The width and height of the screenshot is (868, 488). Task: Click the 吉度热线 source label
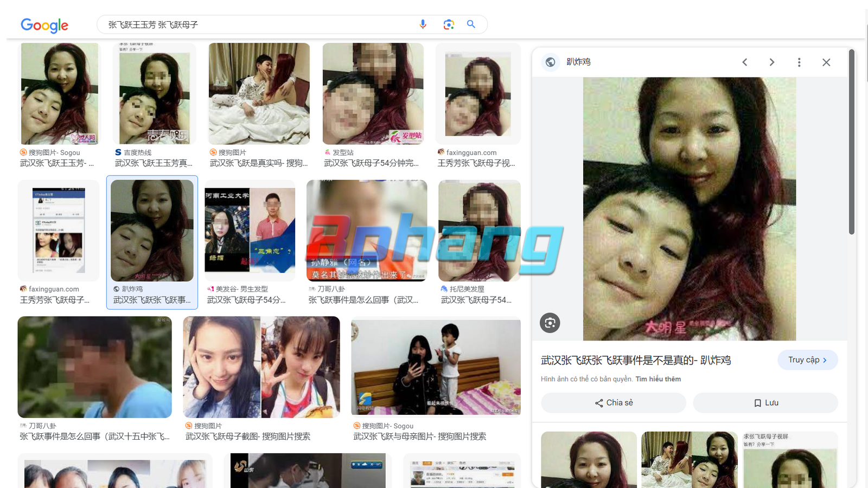coord(138,152)
